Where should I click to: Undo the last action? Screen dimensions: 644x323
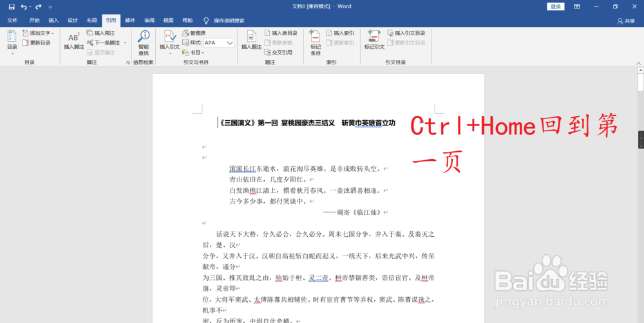pyautogui.click(x=24, y=6)
